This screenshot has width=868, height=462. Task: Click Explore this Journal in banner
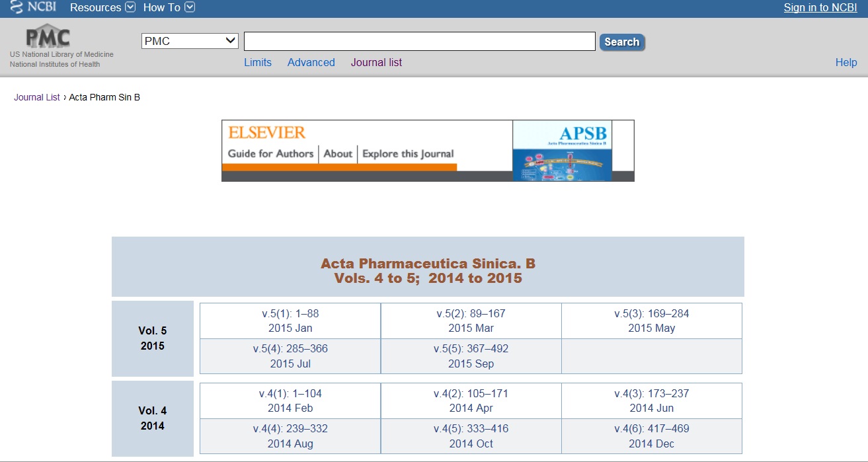(x=408, y=154)
